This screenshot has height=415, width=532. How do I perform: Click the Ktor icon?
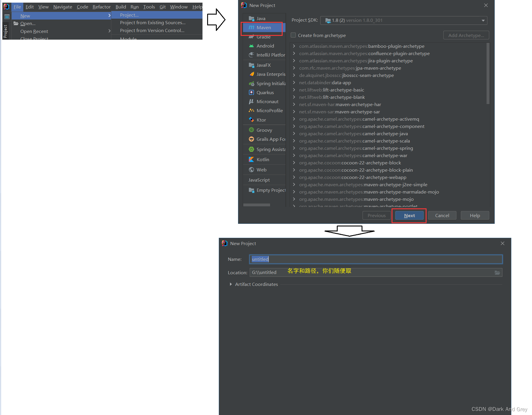[251, 120]
